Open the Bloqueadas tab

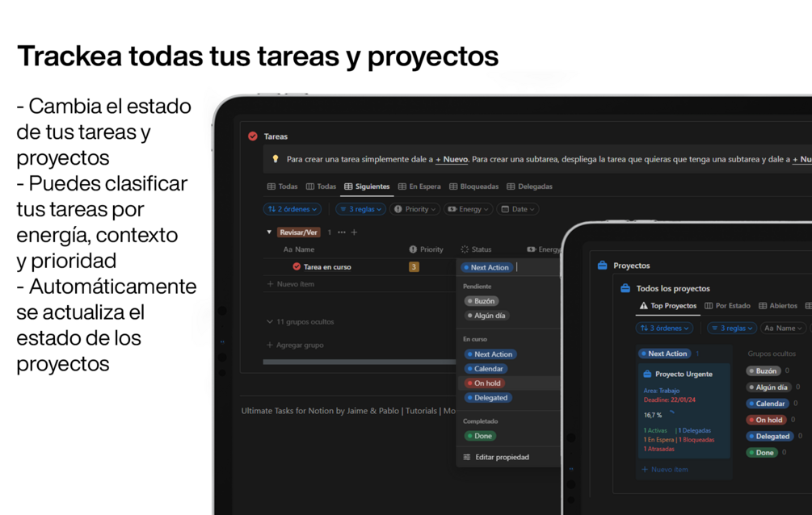(473, 186)
